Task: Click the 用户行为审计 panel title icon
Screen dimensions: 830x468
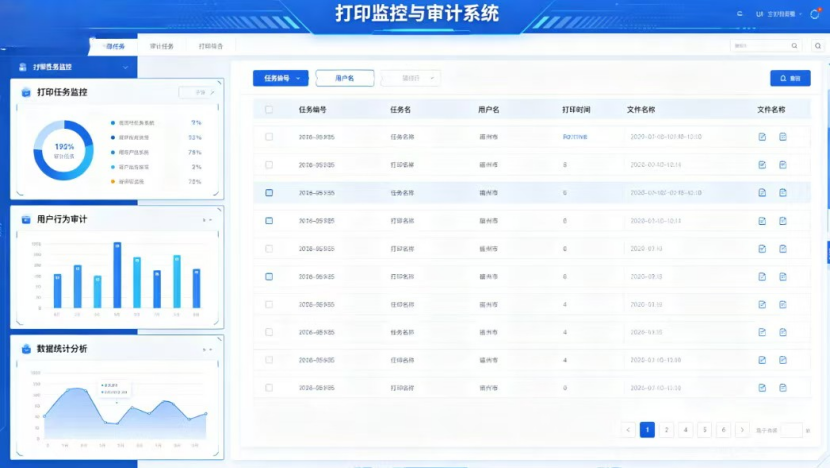Action: 26,219
